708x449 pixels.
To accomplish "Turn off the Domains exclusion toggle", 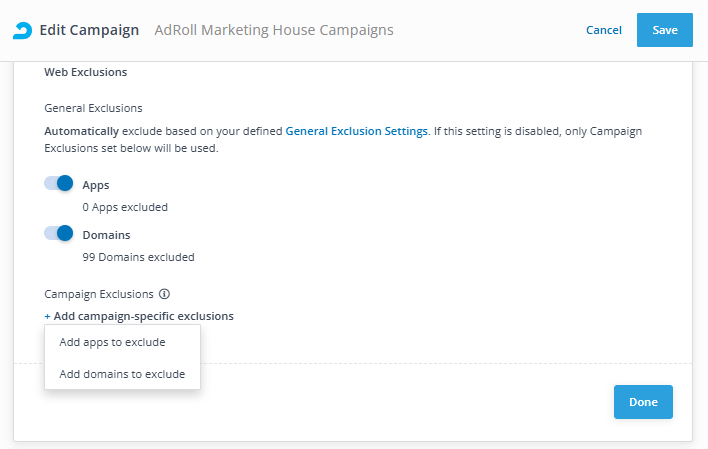I will pyautogui.click(x=59, y=233).
